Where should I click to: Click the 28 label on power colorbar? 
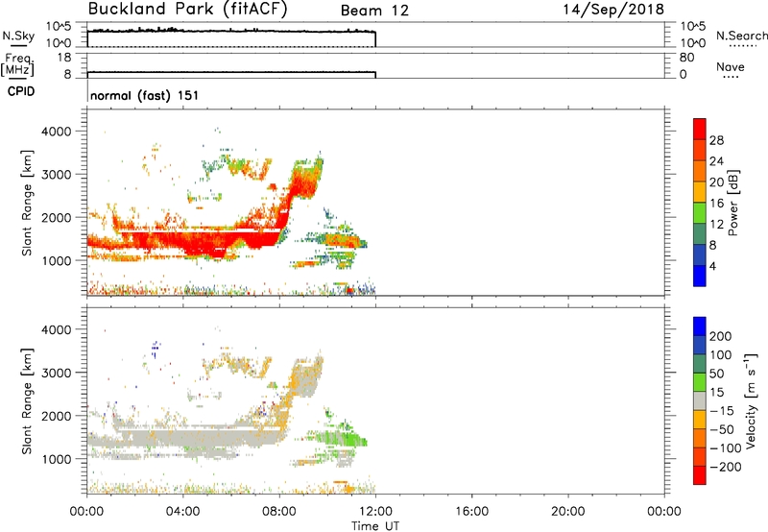tap(716, 140)
